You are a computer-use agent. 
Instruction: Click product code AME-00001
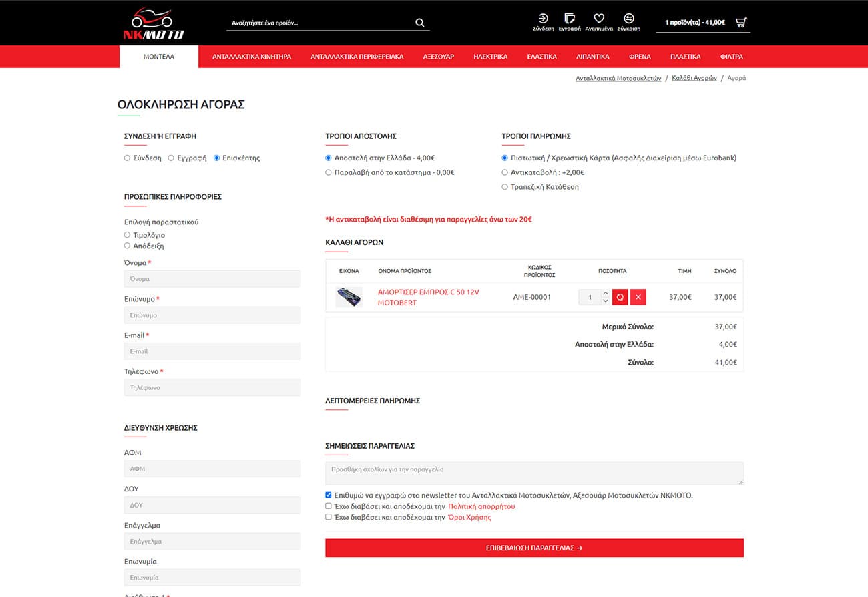click(532, 297)
